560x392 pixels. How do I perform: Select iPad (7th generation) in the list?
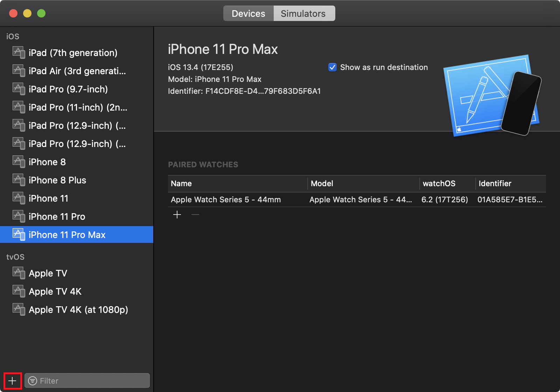[x=77, y=52]
